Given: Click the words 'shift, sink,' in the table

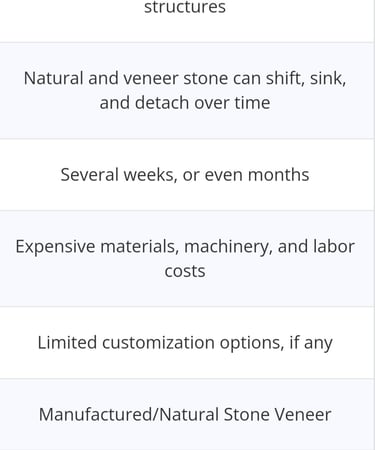Looking at the screenshot, I should tap(306, 79).
